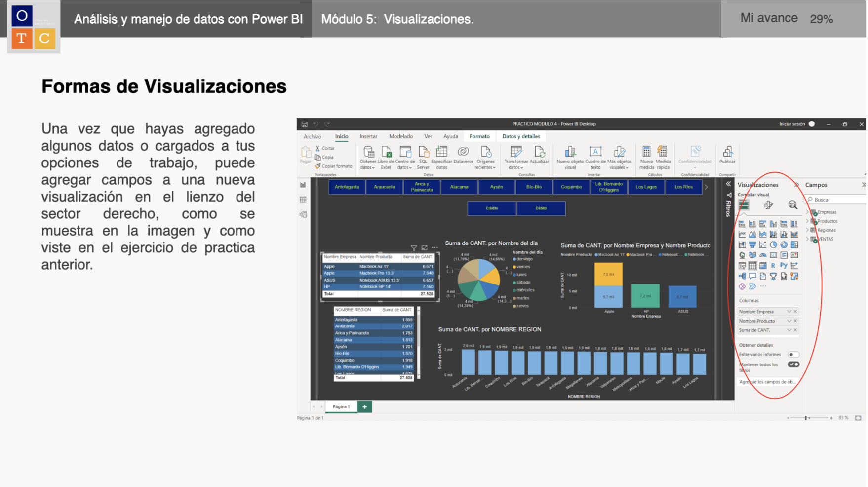Toggle Entre varios informes switch
The width and height of the screenshot is (868, 487).
(x=793, y=355)
